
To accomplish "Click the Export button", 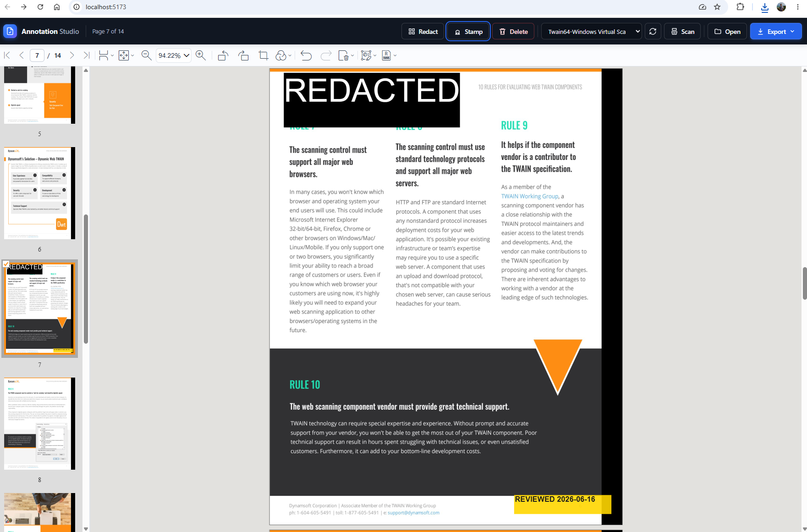I will [x=776, y=32].
